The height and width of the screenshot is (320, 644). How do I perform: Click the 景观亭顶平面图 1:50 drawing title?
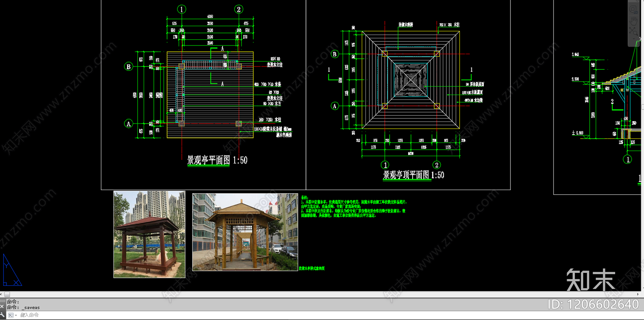click(x=413, y=175)
